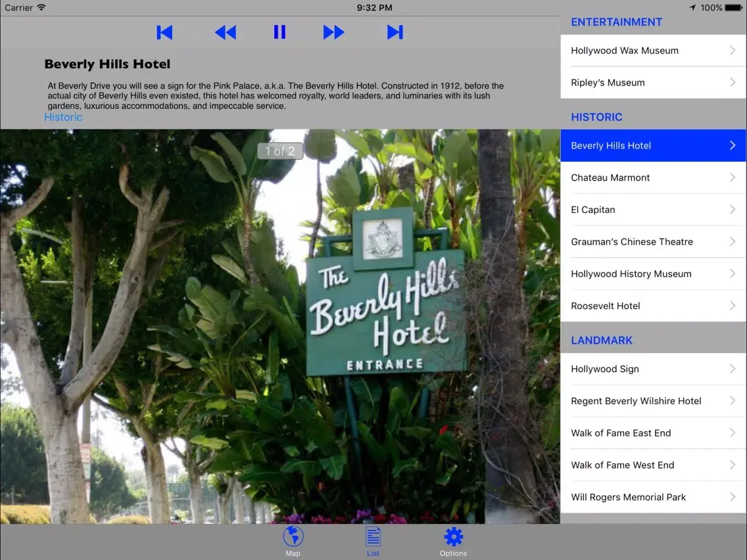Click chevron on Hollywood History Museum row
Image resolution: width=747 pixels, height=560 pixels.
click(733, 273)
